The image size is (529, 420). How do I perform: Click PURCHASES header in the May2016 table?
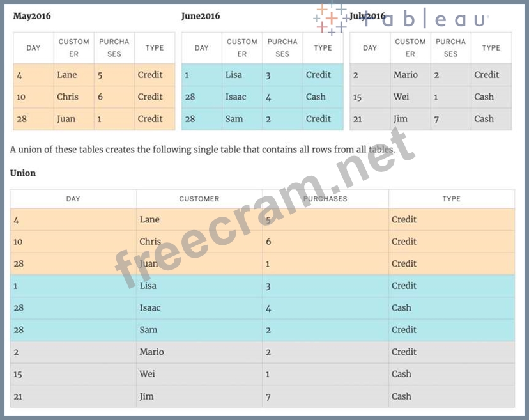click(114, 48)
